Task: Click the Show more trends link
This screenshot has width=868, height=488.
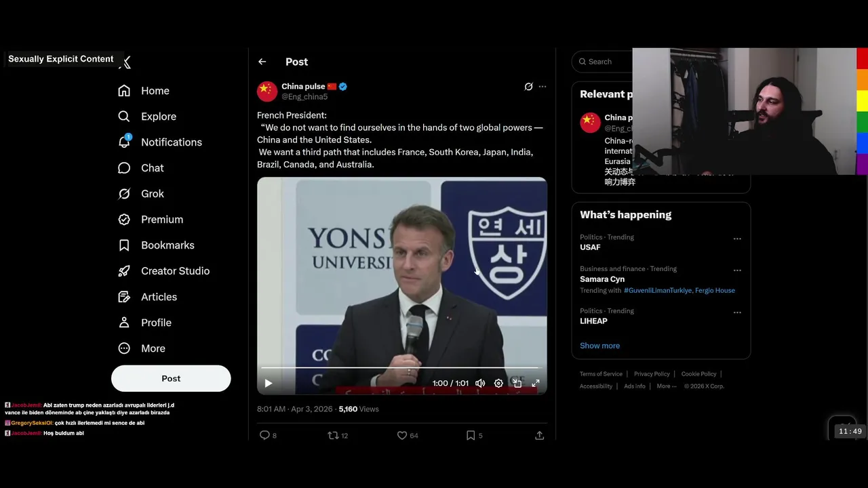Action: coord(599,346)
